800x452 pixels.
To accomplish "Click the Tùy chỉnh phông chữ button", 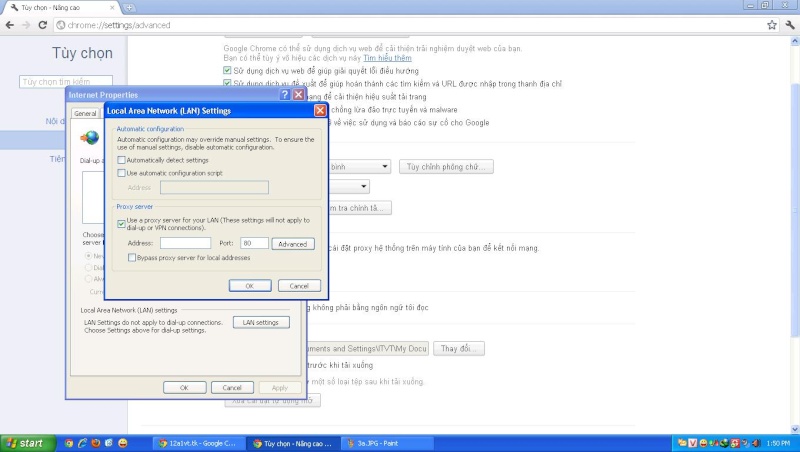I will [446, 167].
